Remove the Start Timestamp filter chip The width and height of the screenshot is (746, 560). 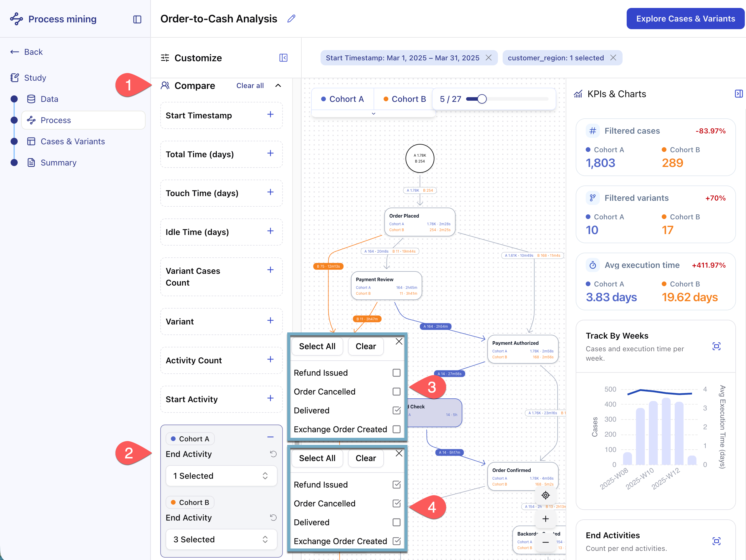pos(488,58)
